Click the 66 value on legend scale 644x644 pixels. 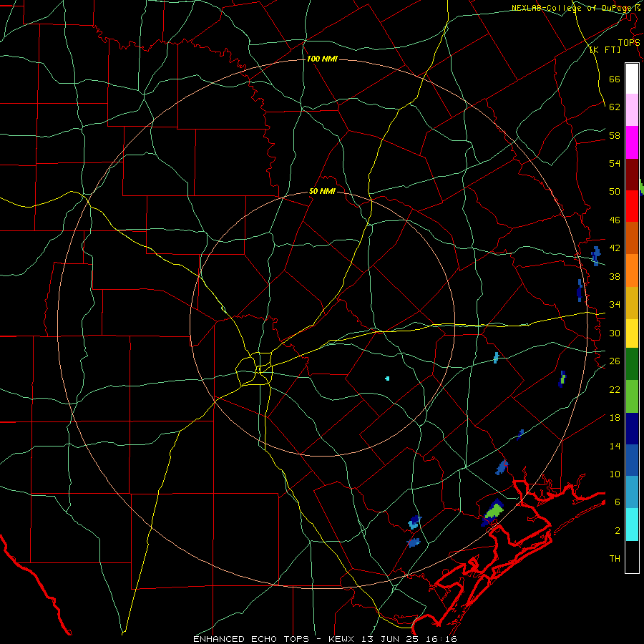[615, 79]
